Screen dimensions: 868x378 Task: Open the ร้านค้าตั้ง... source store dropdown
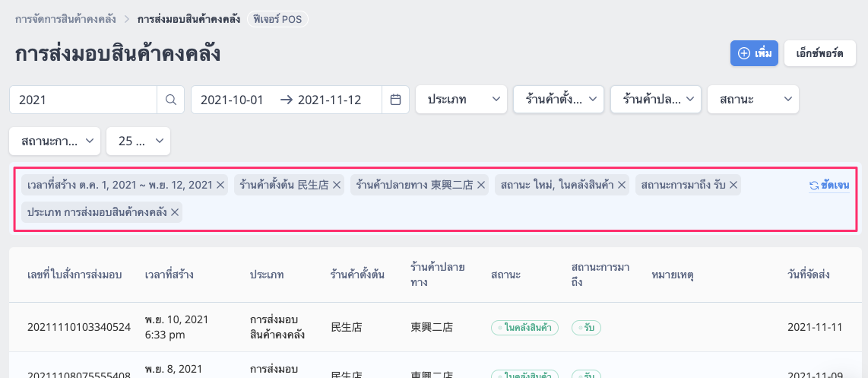click(x=559, y=100)
